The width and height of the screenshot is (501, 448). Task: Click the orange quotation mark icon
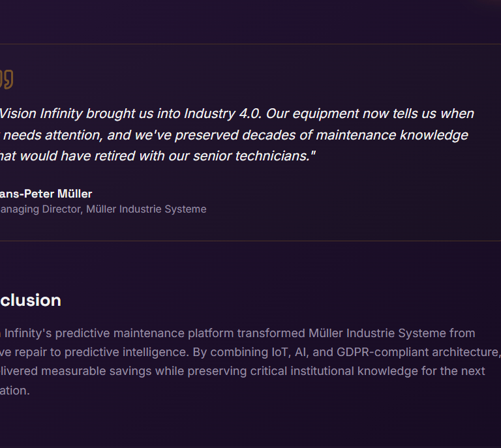[7, 80]
